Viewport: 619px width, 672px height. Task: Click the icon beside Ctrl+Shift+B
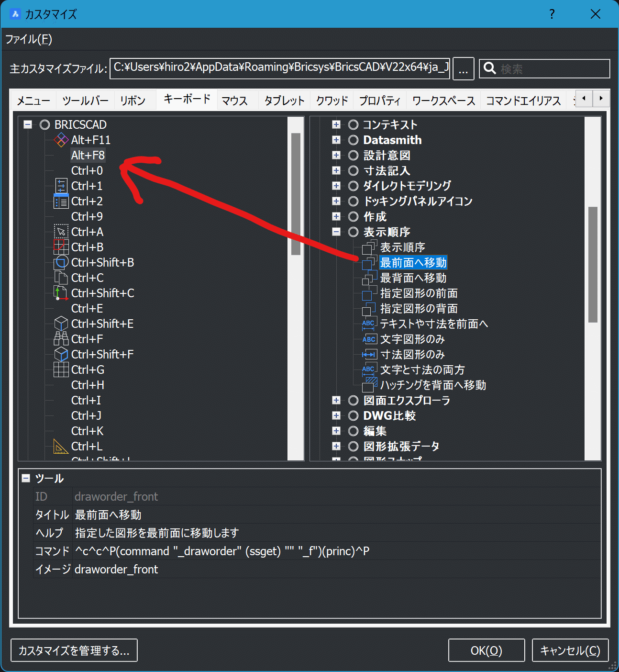(61, 262)
